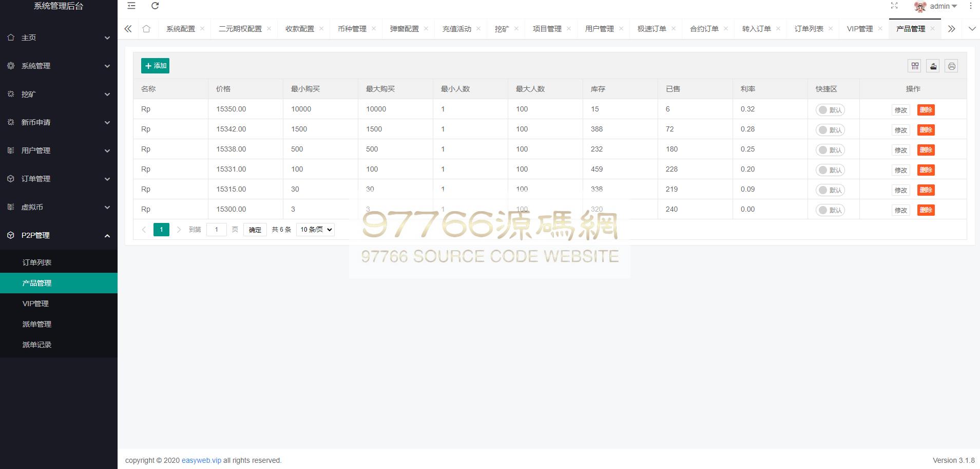Open 派单管理 in the sidebar
The width and height of the screenshot is (980, 469).
pyautogui.click(x=59, y=324)
